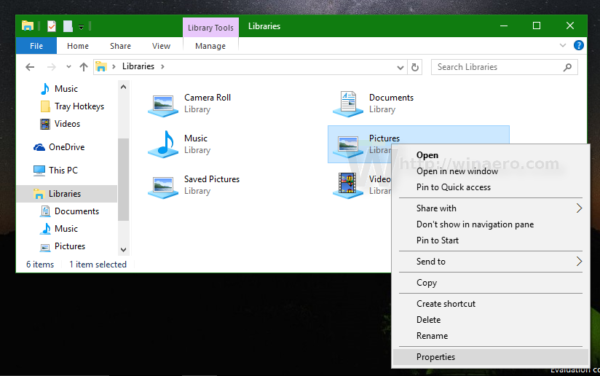
Task: Click the New folder quick access toolbar icon
Action: (x=68, y=26)
